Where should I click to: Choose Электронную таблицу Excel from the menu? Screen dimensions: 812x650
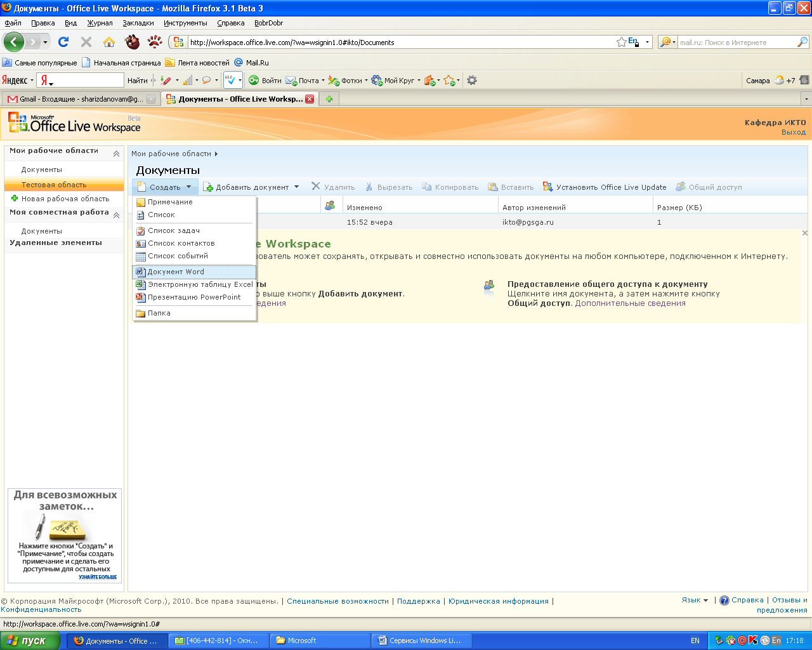[194, 284]
